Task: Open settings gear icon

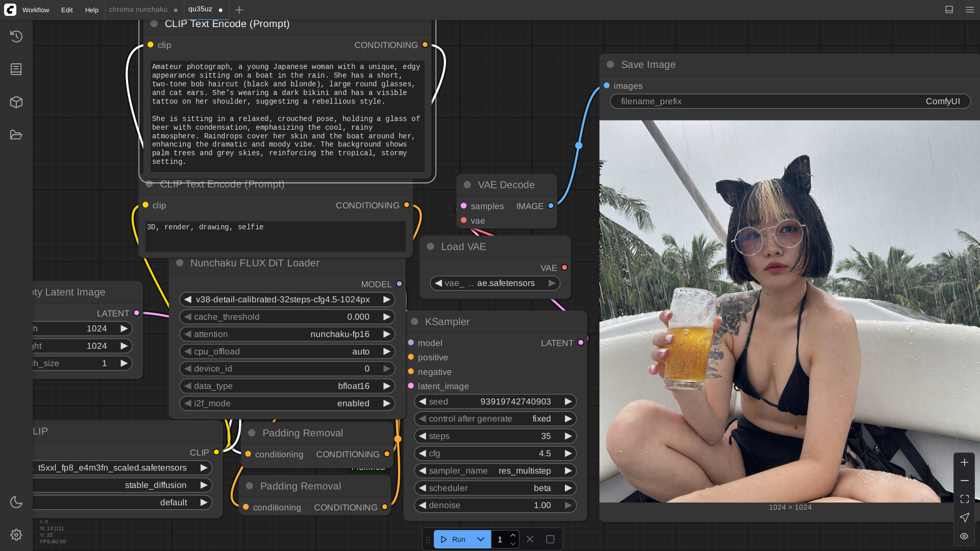Action: [x=16, y=535]
